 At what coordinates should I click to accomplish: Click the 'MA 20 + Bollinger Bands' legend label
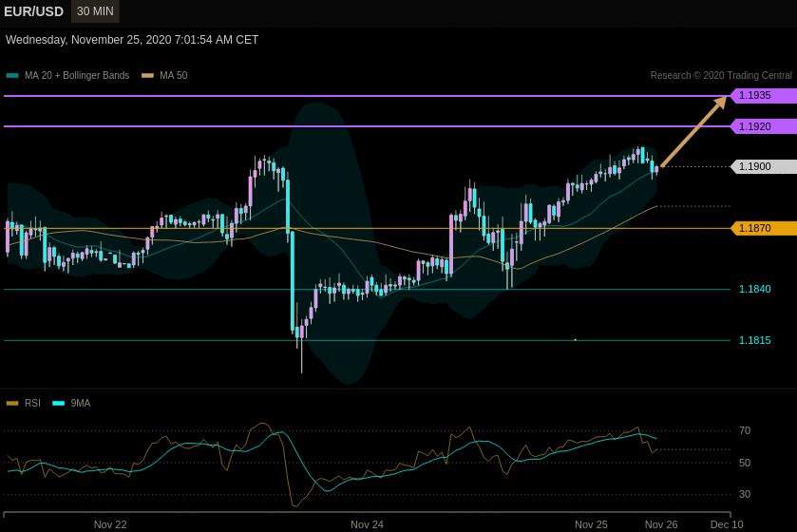[x=77, y=75]
